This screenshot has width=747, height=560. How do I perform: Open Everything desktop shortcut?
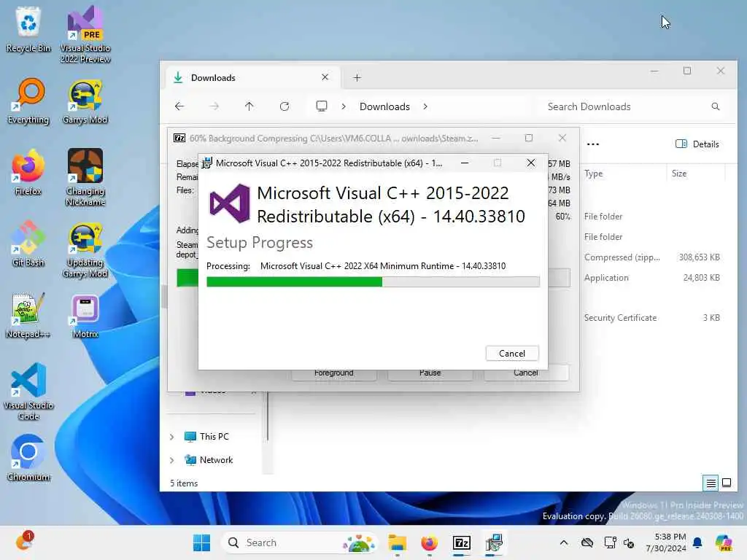click(28, 101)
